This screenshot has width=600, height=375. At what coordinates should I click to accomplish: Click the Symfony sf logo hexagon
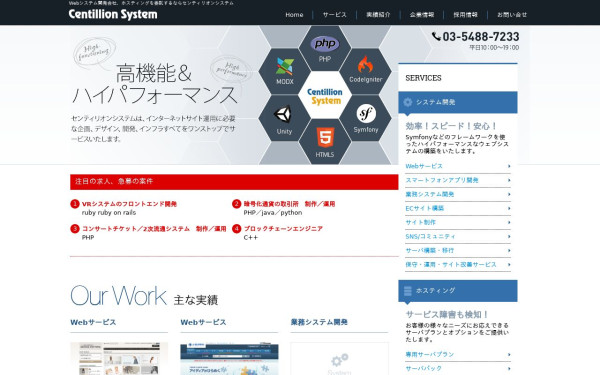pyautogui.click(x=366, y=118)
